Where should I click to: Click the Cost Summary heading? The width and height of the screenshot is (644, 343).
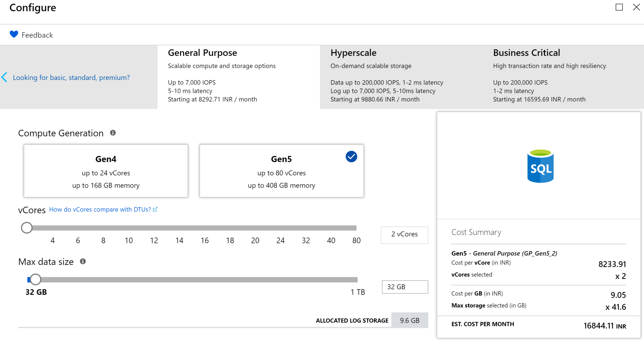click(476, 232)
